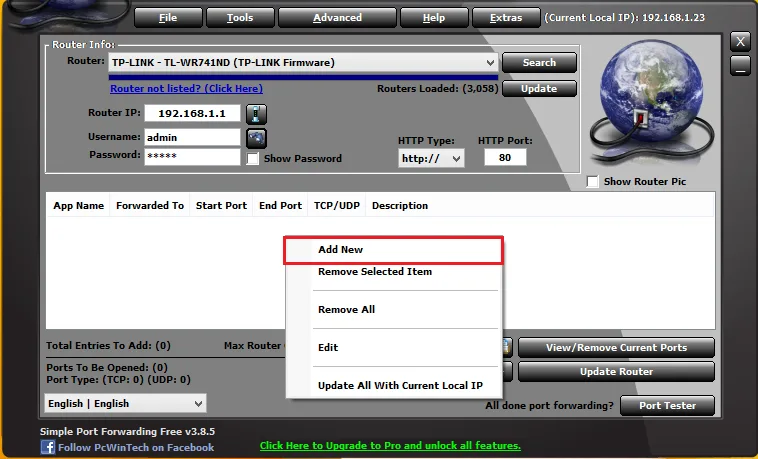Select Remove All in context menu
Screen dimensions: 758x459
click(394, 310)
